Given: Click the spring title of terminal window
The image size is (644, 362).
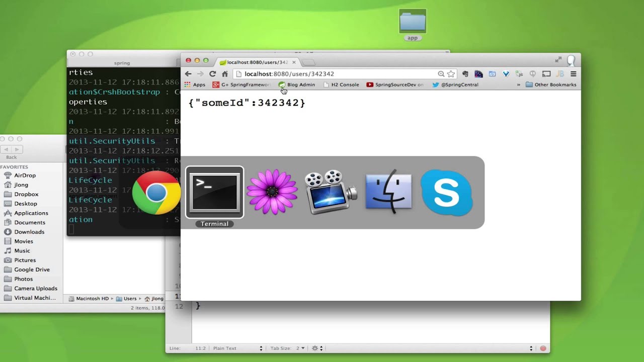Looking at the screenshot, I should pyautogui.click(x=122, y=63).
